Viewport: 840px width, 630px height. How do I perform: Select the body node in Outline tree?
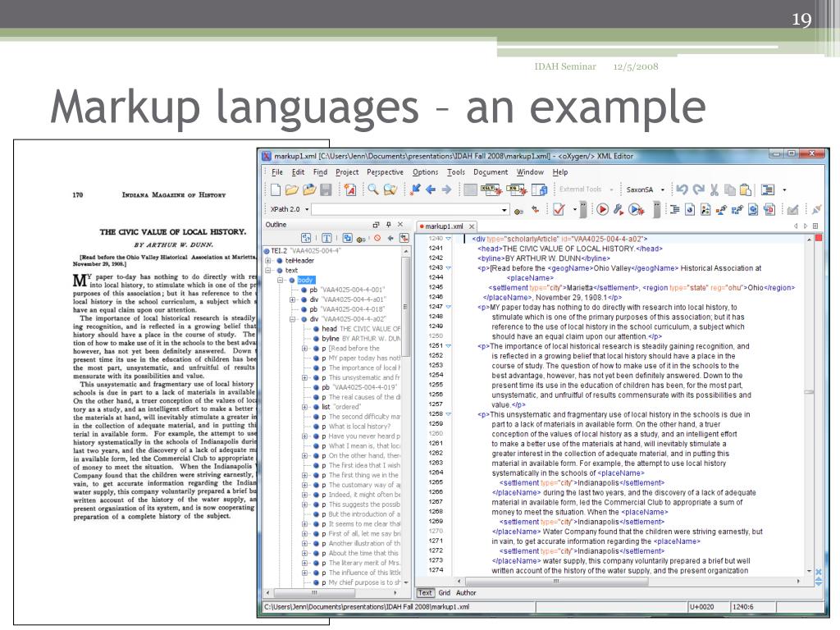click(x=306, y=281)
